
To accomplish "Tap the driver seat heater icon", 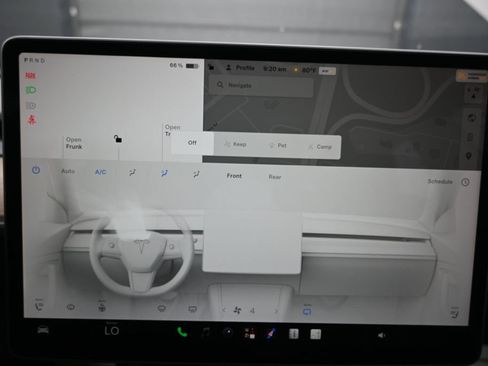I will point(39,306).
